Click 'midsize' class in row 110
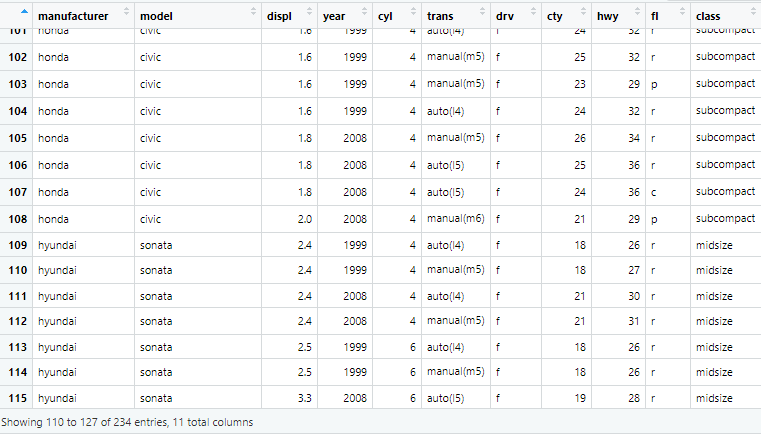Screen dimensions: 761x434 click(x=714, y=270)
